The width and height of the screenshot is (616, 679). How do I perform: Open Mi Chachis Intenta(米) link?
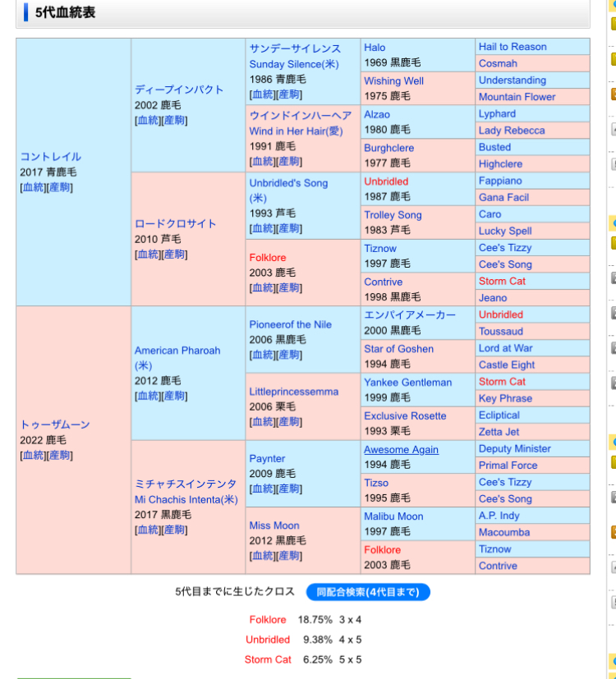pos(186,499)
